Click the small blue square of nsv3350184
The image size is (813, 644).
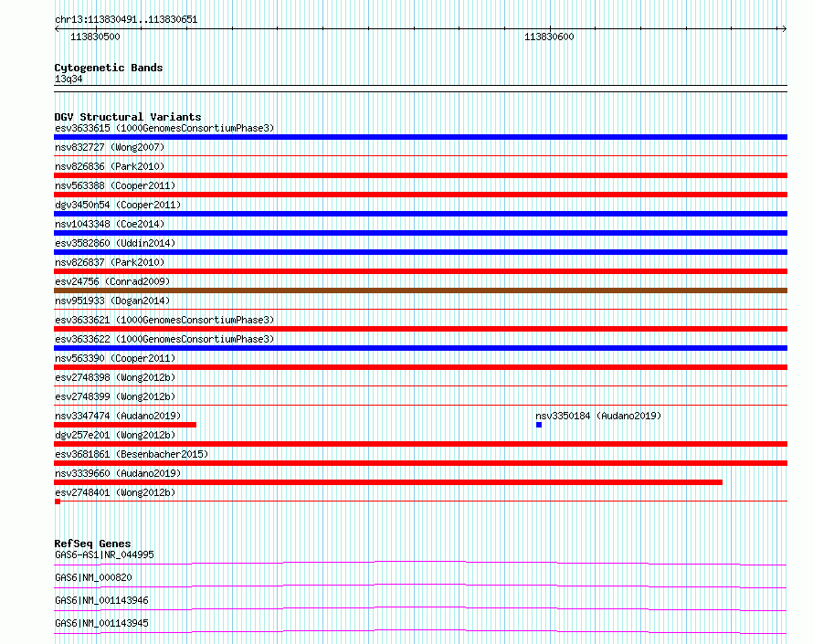click(x=539, y=425)
